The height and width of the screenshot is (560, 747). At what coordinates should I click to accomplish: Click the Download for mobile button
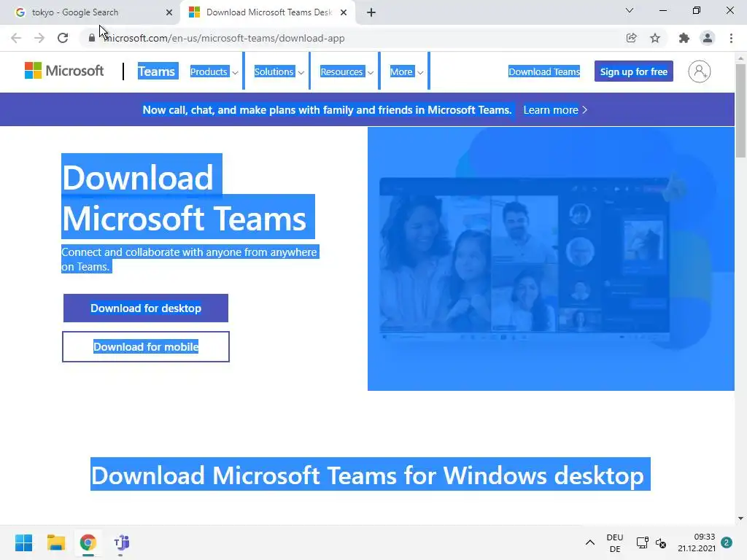pyautogui.click(x=146, y=346)
